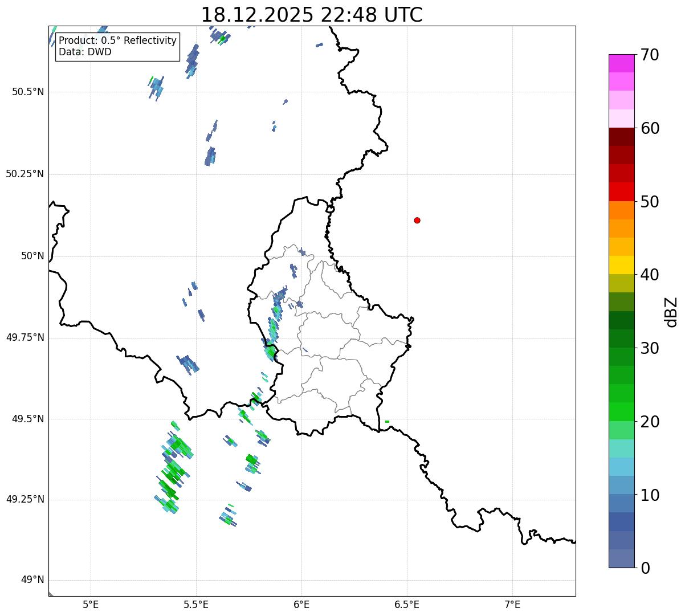Screen dimensions: 685x616
Task: Click the red station marker dot
Action: [x=417, y=220]
